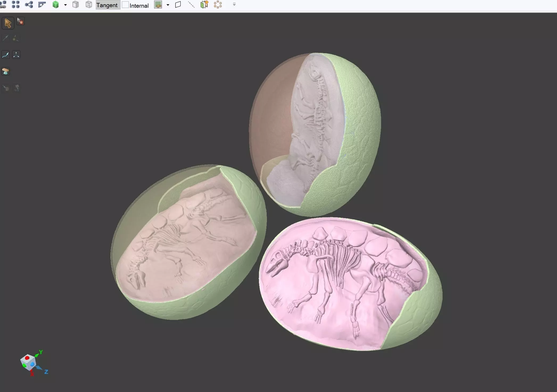Click the select-object cursor with red cube
The height and width of the screenshot is (392, 557).
20,21
